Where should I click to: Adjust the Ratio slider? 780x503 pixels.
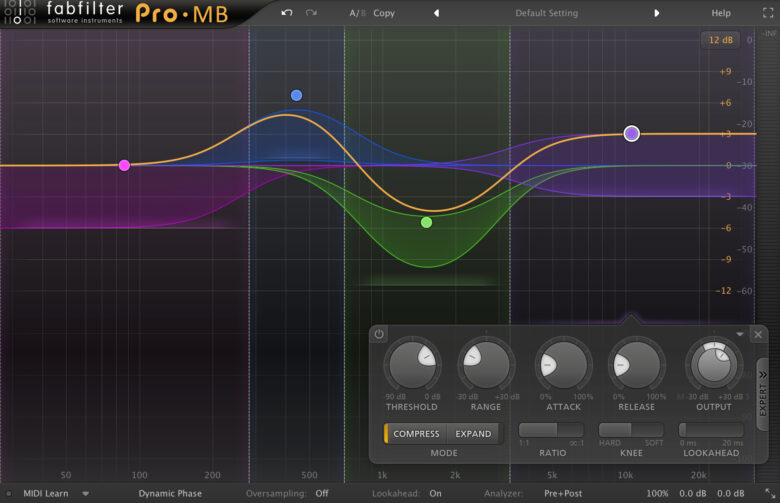(x=551, y=430)
